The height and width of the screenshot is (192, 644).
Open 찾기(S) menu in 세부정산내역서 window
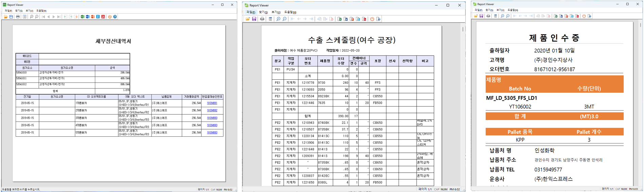pyautogui.click(x=19, y=11)
